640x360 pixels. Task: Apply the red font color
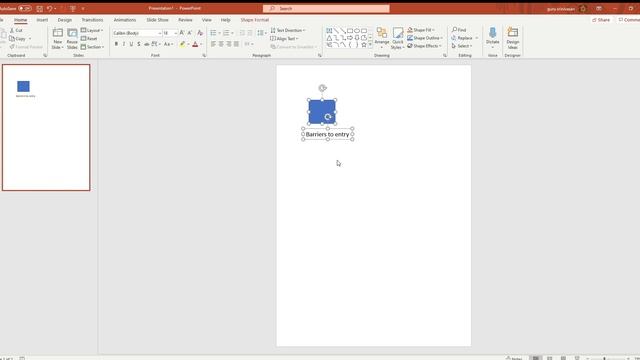(x=195, y=44)
